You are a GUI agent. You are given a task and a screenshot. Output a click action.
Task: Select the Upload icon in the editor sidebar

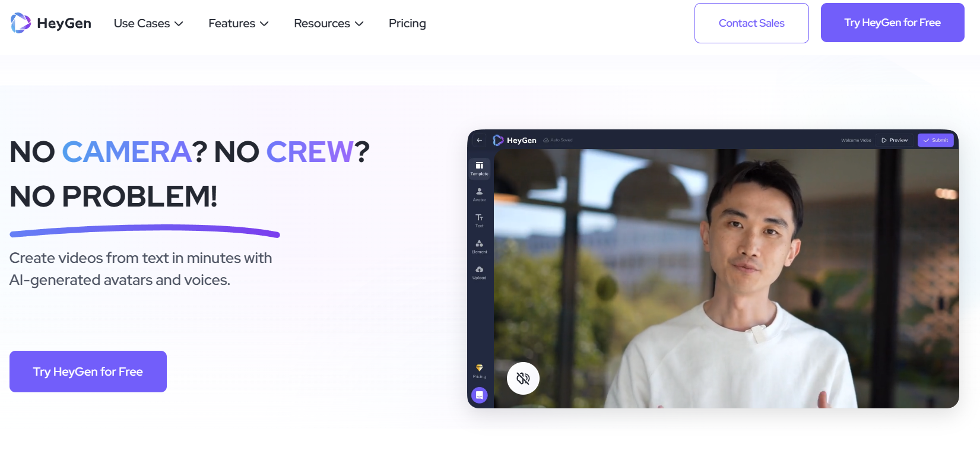click(x=480, y=273)
